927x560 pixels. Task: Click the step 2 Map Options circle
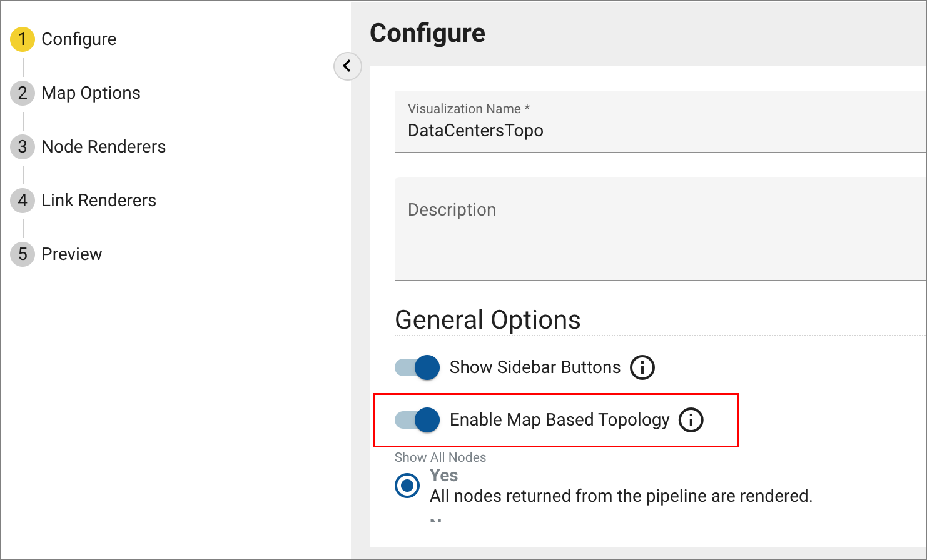(23, 92)
